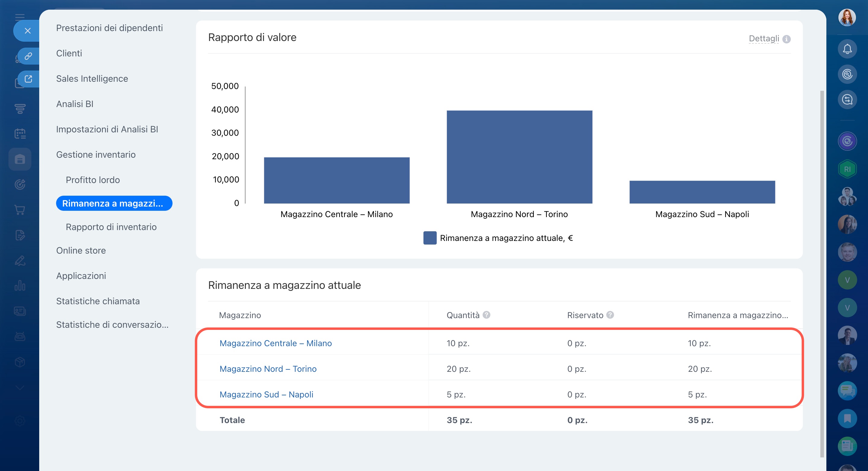Click the Quantità help question icon
This screenshot has width=868, height=471.
click(486, 315)
